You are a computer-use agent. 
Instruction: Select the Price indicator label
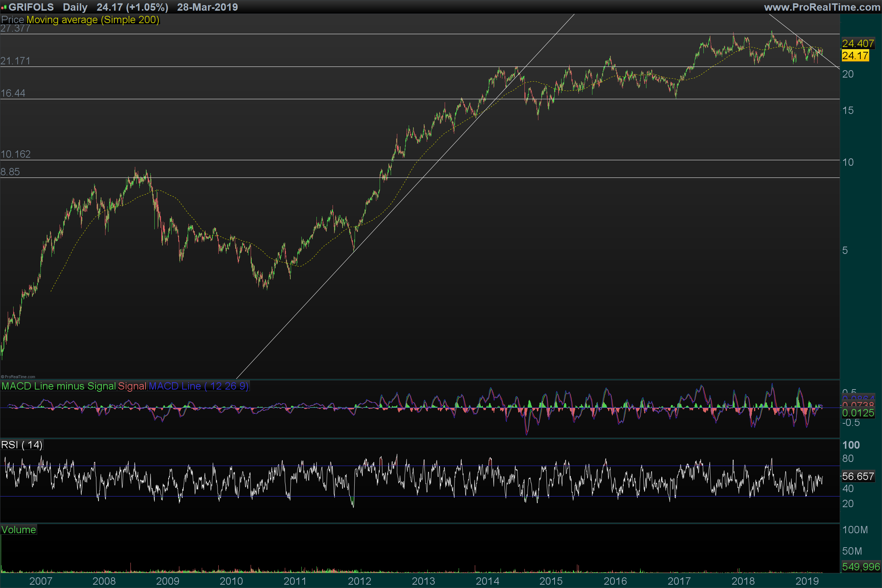(12, 20)
